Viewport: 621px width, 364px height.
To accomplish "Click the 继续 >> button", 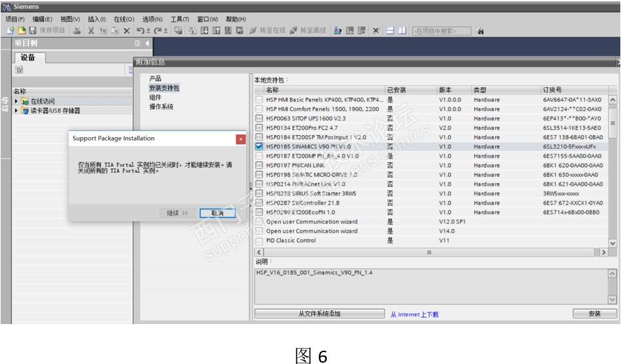I will 178,213.
